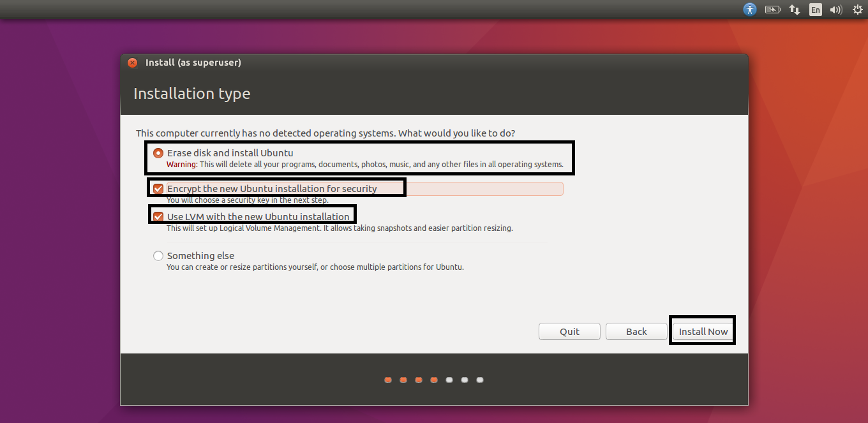Toggle Encrypt the new Ubuntu installation checkbox
Viewport: 868px width, 423px height.
pyautogui.click(x=158, y=188)
